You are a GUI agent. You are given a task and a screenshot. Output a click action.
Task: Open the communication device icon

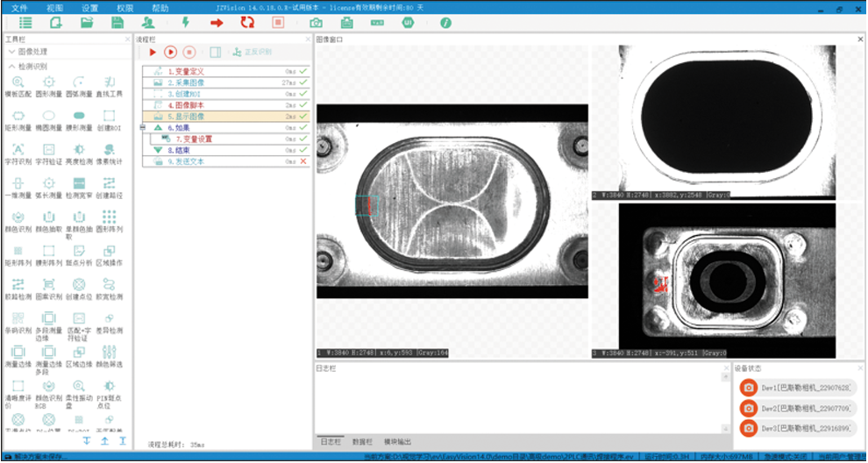346,23
